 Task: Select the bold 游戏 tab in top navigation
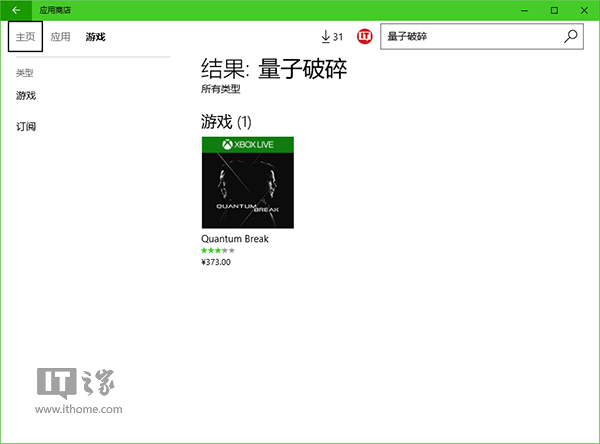click(95, 37)
